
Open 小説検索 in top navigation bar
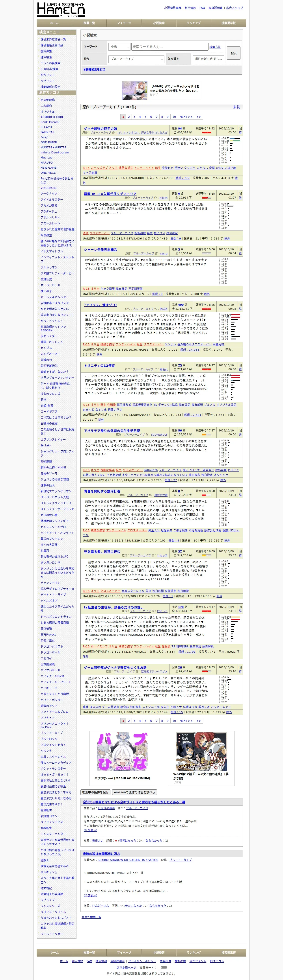point(159,23)
